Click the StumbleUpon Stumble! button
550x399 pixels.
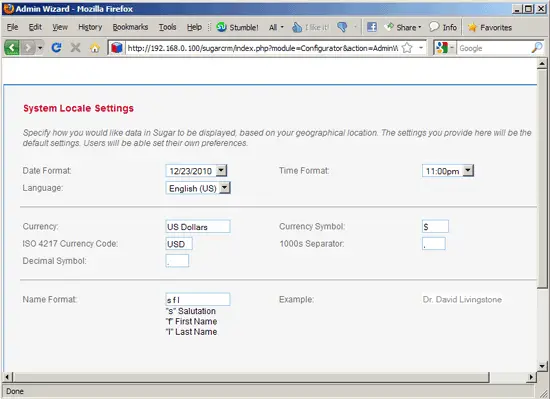click(x=237, y=27)
